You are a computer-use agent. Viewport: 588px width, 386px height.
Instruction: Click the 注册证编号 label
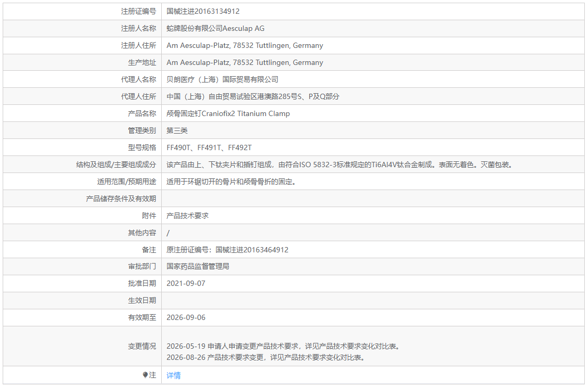point(138,11)
